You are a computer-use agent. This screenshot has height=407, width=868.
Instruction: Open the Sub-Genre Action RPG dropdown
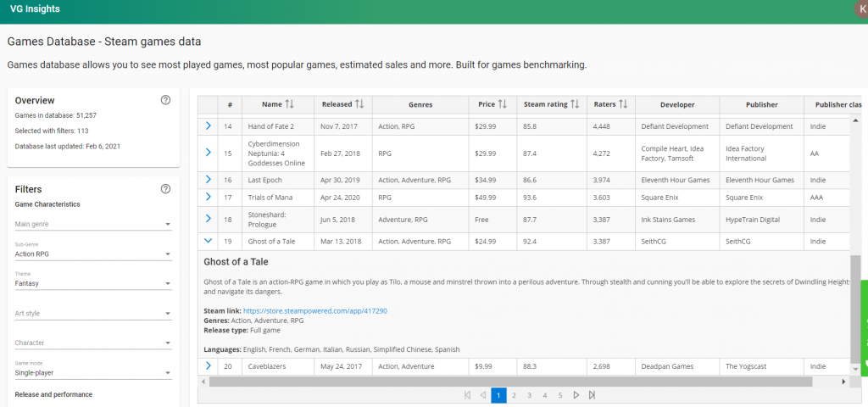(x=93, y=254)
